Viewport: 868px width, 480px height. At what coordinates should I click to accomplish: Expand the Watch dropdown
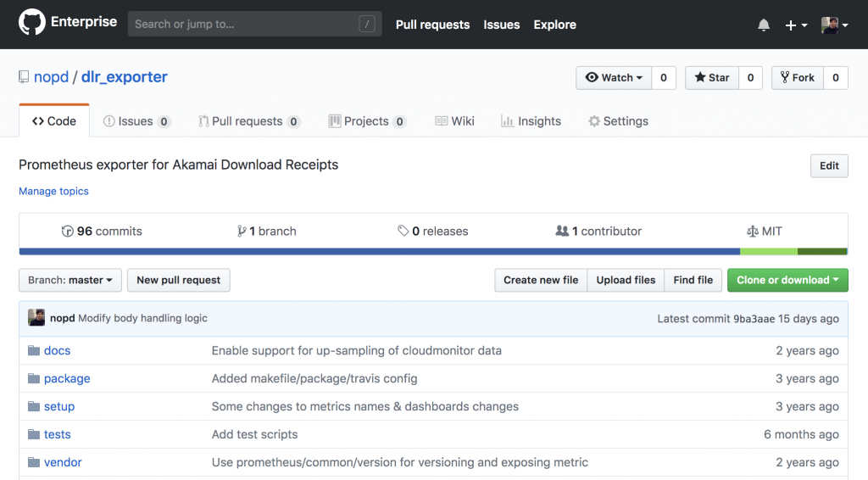coord(614,78)
